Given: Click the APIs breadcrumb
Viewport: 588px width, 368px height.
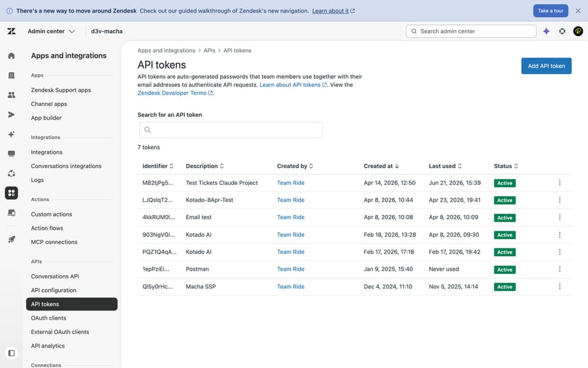Looking at the screenshot, I should [209, 50].
